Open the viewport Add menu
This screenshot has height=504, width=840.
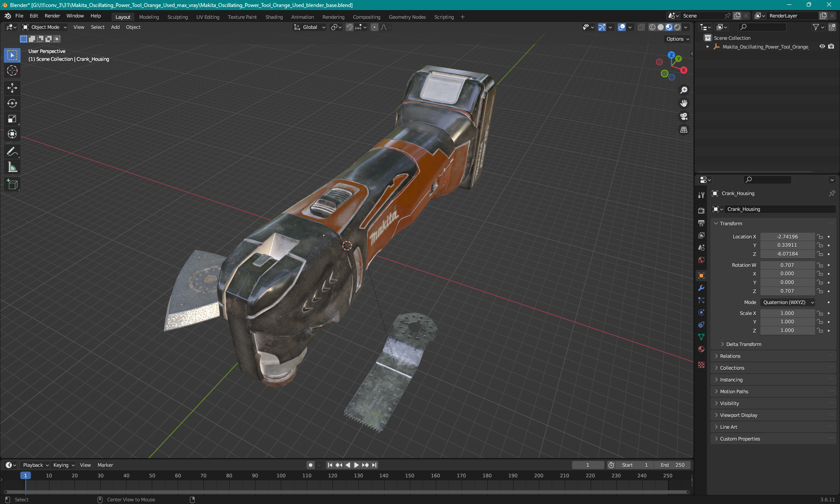coord(115,27)
